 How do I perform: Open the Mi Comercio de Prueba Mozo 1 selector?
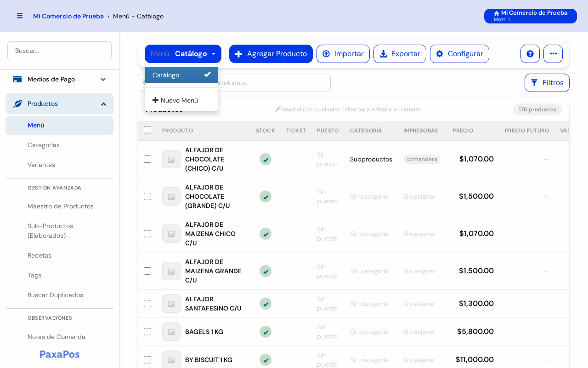point(531,16)
